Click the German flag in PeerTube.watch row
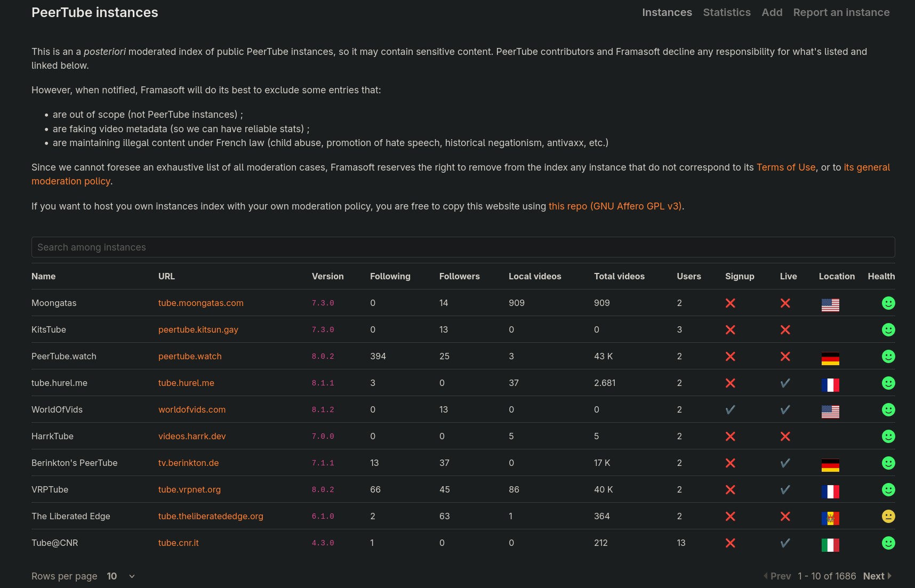 tap(830, 358)
